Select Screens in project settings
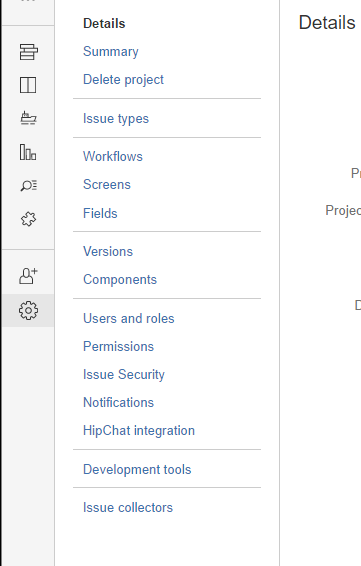This screenshot has height=566, width=361. point(107,185)
